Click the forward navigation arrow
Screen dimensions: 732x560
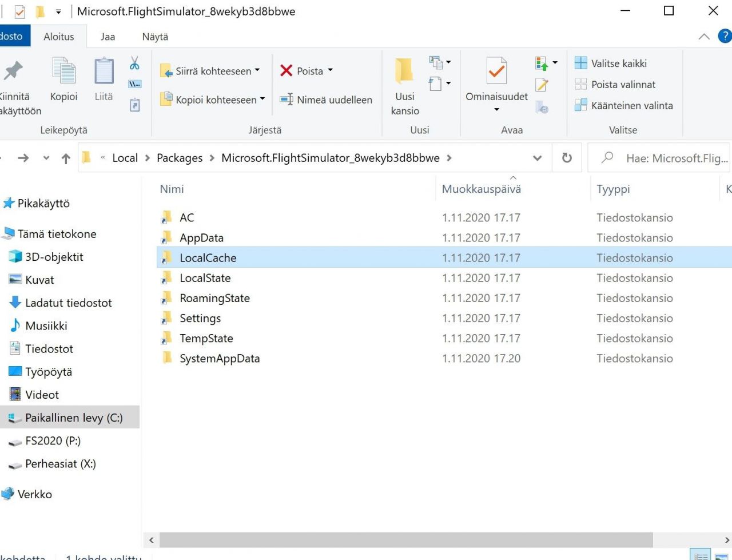tap(23, 158)
